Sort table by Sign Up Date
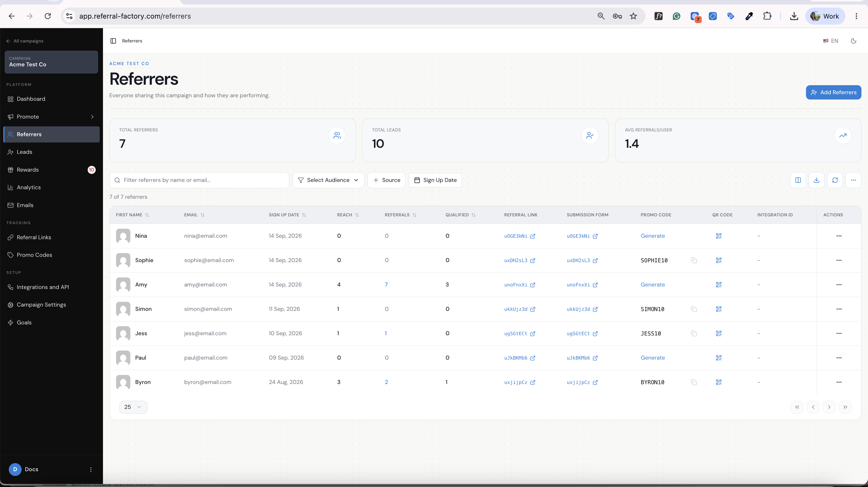Screen dimensions: 868x487 287,215
